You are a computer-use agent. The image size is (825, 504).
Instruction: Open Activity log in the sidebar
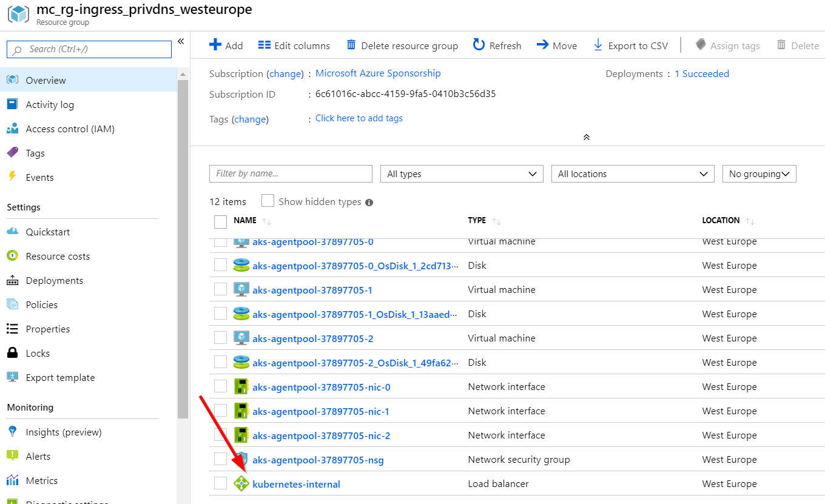[x=49, y=104]
